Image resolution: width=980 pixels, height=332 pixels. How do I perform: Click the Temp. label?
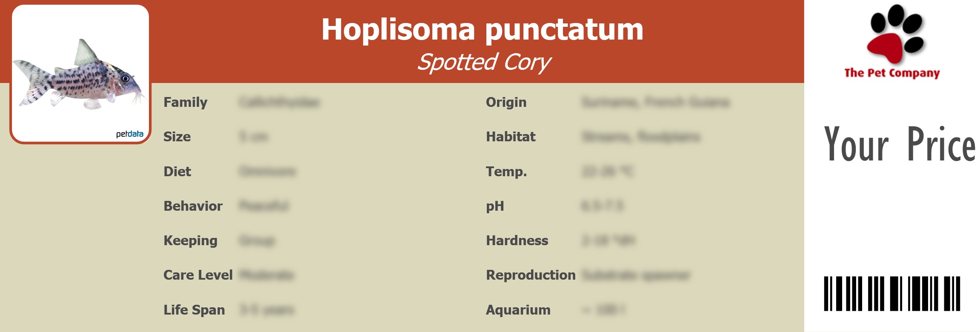click(x=506, y=172)
